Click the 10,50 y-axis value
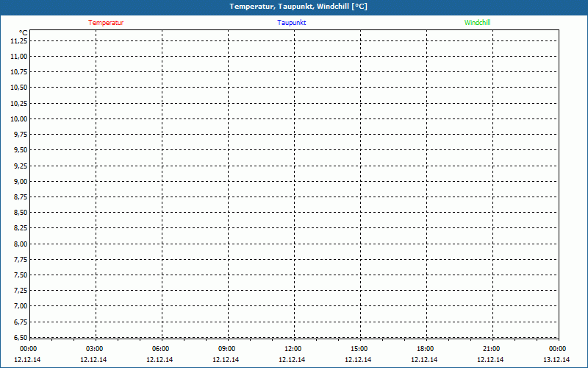Image resolution: width=588 pixels, height=368 pixels. (x=19, y=88)
